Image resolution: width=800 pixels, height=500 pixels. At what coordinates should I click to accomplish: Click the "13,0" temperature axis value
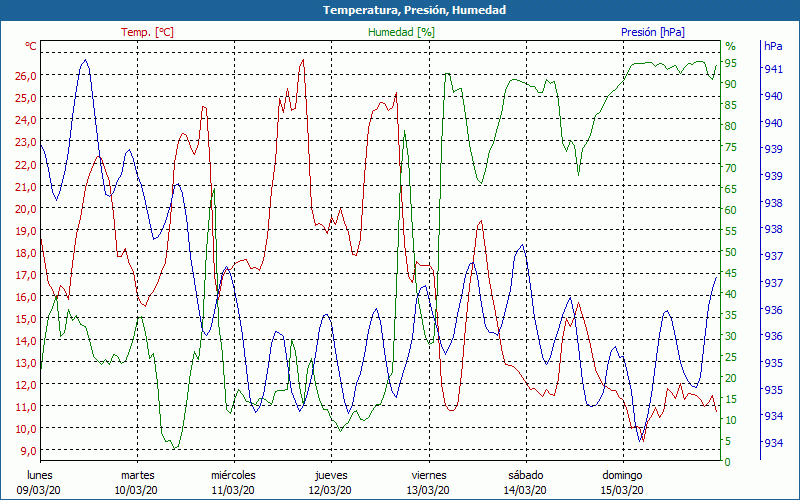pos(27,363)
